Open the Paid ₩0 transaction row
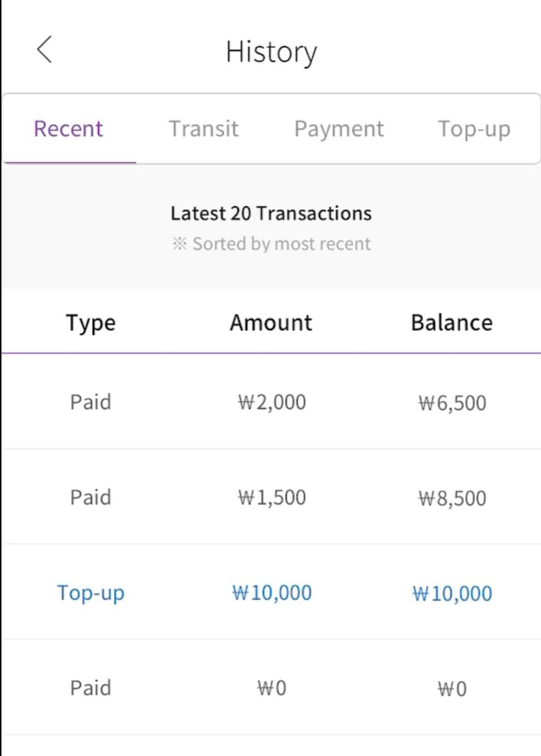Image resolution: width=541 pixels, height=756 pixels. coord(271,687)
